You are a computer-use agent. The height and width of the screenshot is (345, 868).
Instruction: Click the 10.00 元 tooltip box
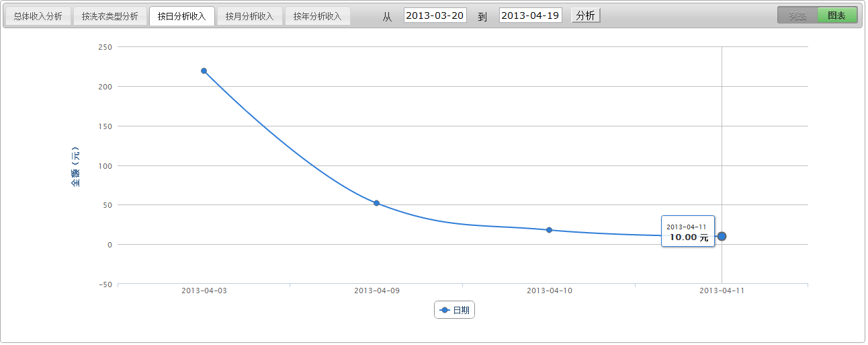687,232
